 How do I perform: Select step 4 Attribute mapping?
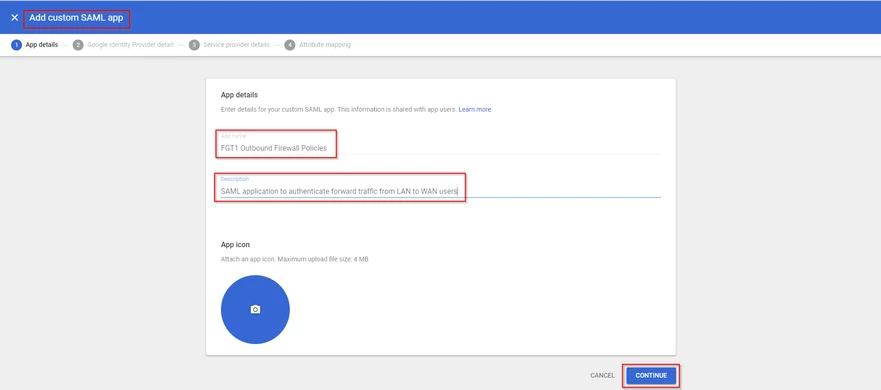[x=317, y=45]
